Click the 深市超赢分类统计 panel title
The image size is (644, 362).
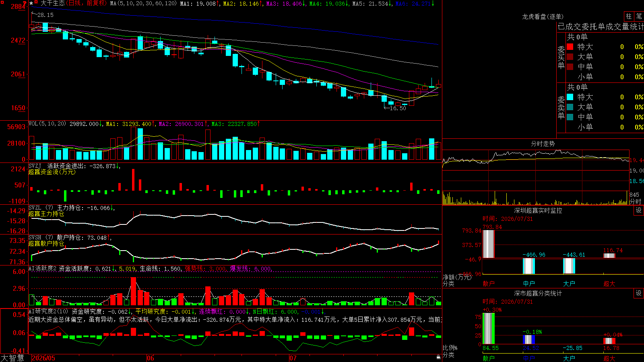pyautogui.click(x=538, y=293)
